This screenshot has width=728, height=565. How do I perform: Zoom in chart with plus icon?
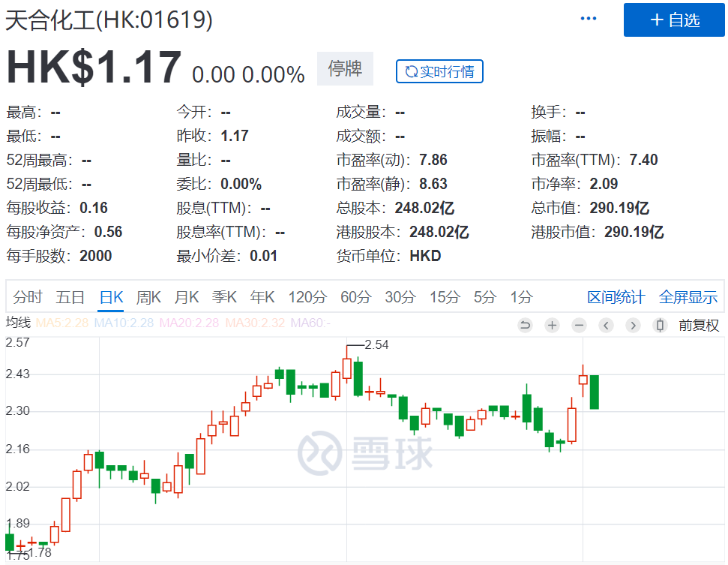coord(552,325)
